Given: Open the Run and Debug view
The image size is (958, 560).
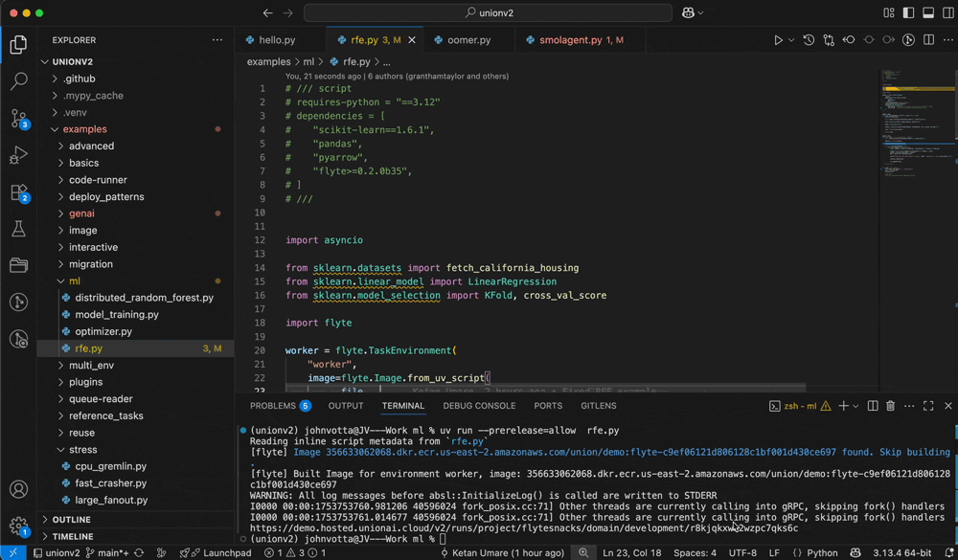Looking at the screenshot, I should [18, 156].
